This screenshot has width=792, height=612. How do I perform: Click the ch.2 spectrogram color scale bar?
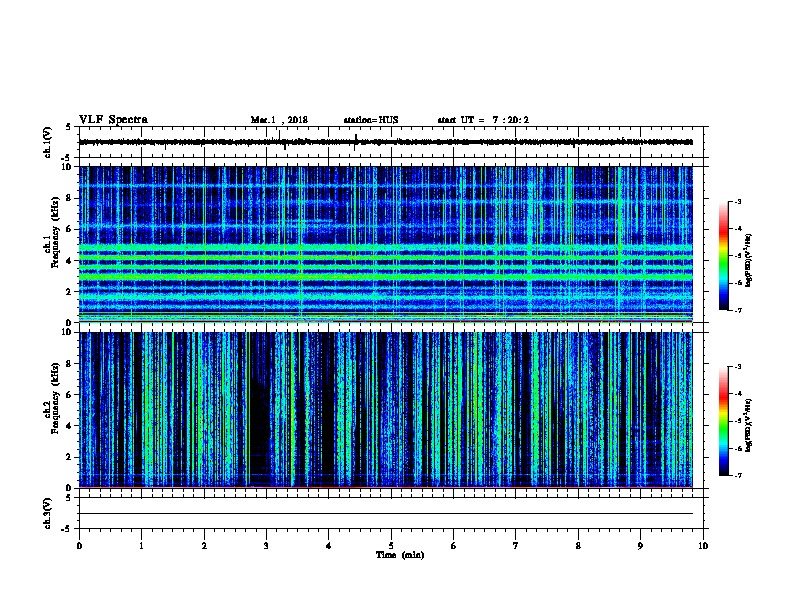click(724, 421)
